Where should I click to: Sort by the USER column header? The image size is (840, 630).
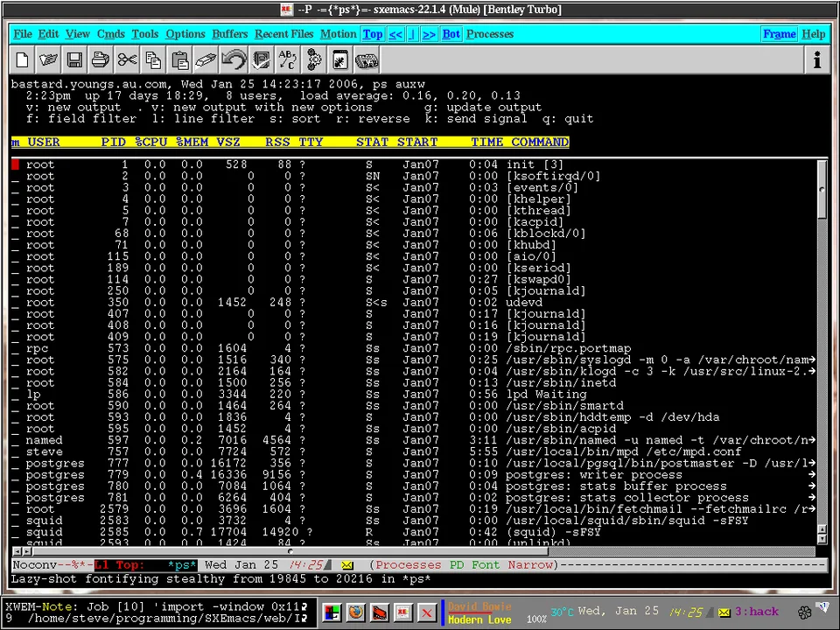(44, 142)
